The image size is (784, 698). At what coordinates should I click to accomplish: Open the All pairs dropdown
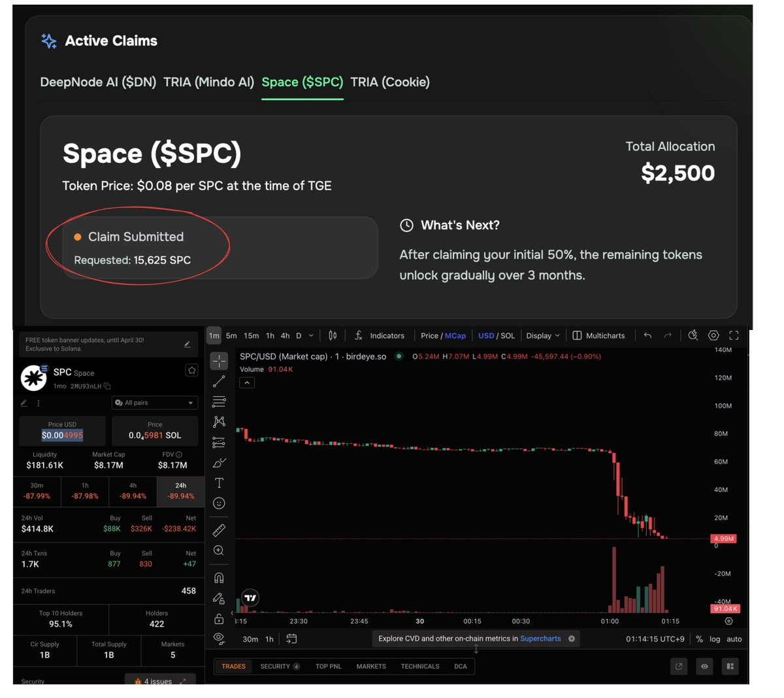click(x=155, y=403)
